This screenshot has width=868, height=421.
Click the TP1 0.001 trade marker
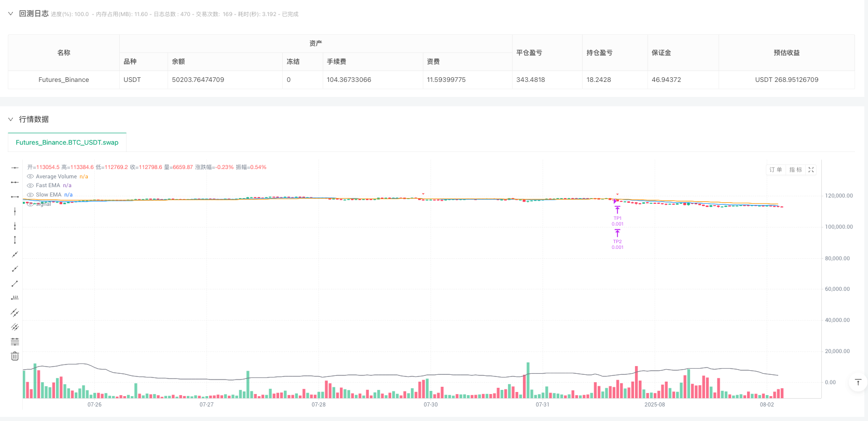[617, 216]
